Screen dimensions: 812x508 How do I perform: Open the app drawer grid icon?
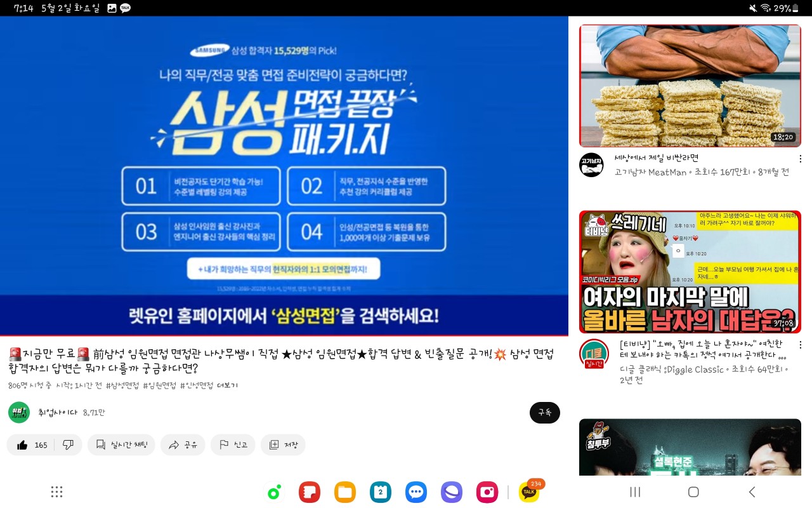point(56,492)
